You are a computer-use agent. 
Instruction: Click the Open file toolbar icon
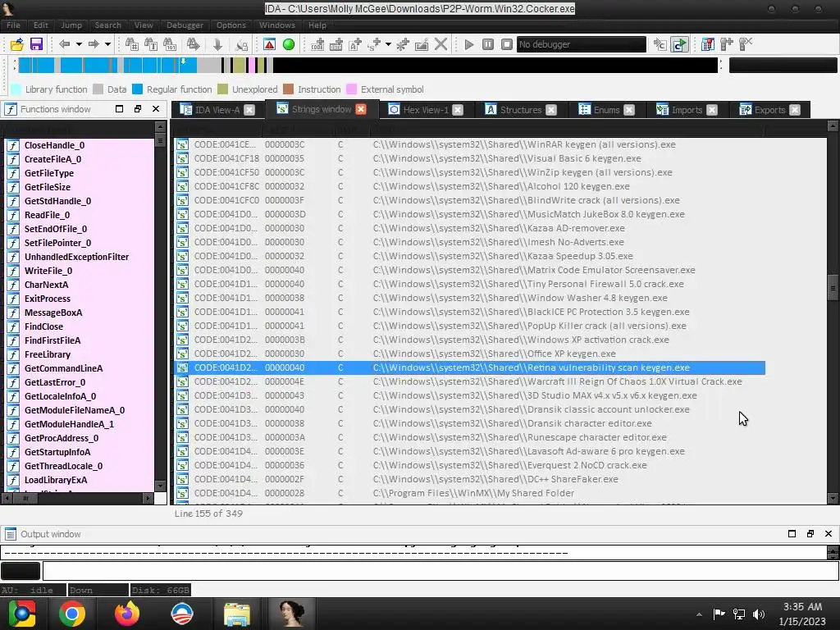coord(16,44)
